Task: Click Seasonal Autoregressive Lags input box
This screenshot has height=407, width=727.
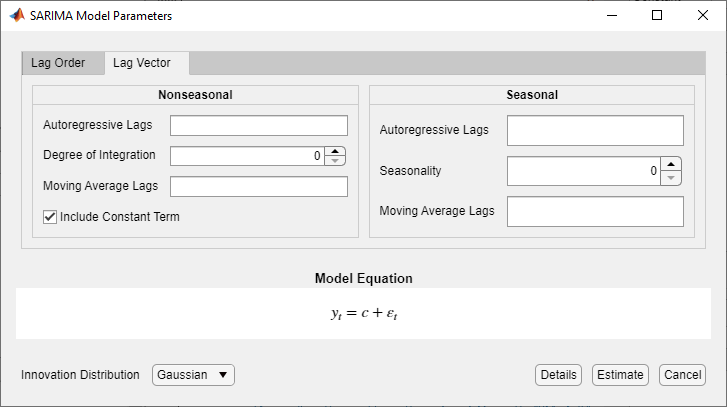Action: click(x=595, y=131)
